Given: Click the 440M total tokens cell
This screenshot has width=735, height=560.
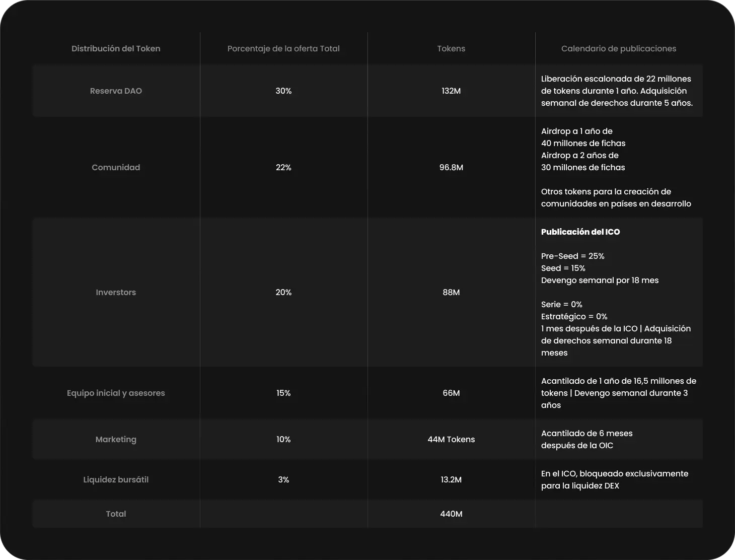Looking at the screenshot, I should [451, 514].
